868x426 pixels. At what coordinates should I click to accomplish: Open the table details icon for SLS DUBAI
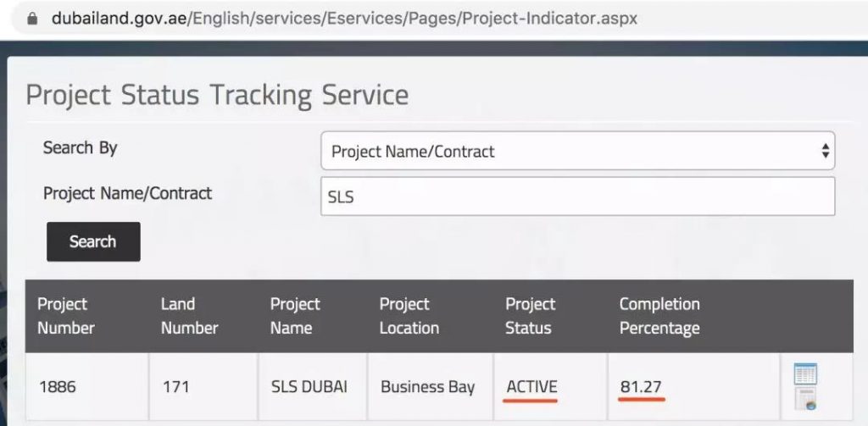pyautogui.click(x=805, y=373)
